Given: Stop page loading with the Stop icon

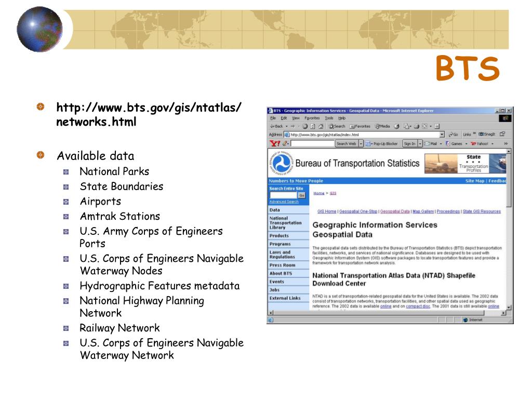Looking at the screenshot, I should [x=305, y=126].
